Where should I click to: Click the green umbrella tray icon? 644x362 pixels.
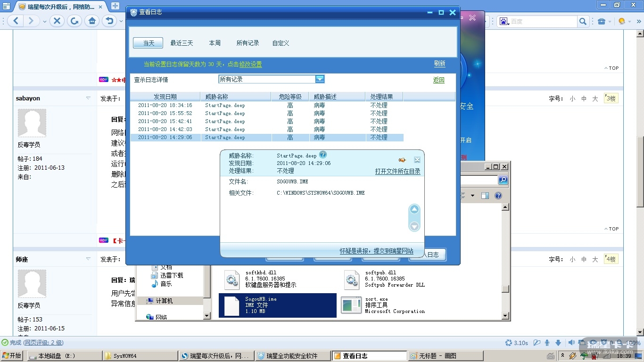point(583,356)
